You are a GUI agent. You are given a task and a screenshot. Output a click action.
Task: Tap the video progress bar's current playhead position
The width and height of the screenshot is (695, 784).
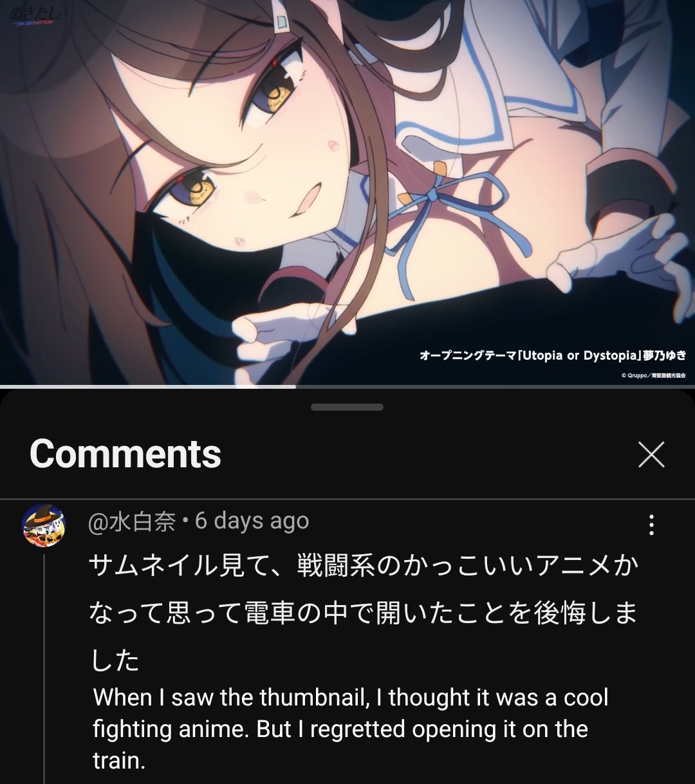coord(295,387)
